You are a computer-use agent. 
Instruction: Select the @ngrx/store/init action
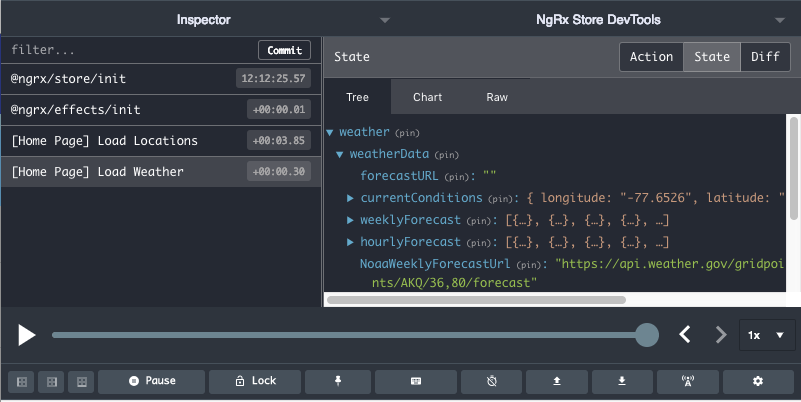(161, 79)
